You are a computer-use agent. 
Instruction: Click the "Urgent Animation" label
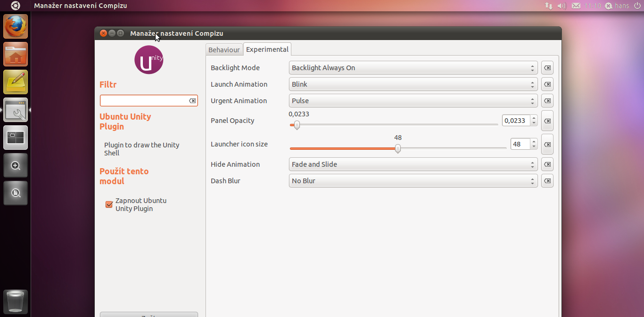pos(239,101)
